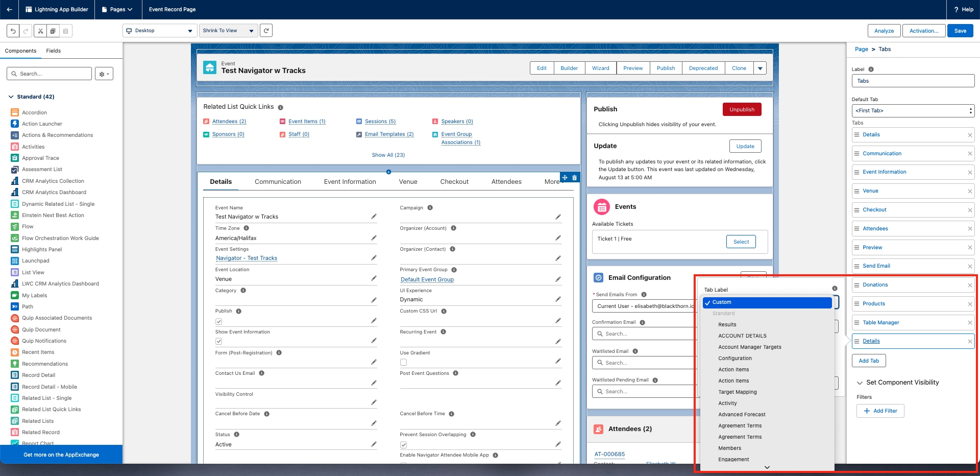The width and height of the screenshot is (980, 476).
Task: Toggle the Use Gradient checkbox
Action: [403, 362]
